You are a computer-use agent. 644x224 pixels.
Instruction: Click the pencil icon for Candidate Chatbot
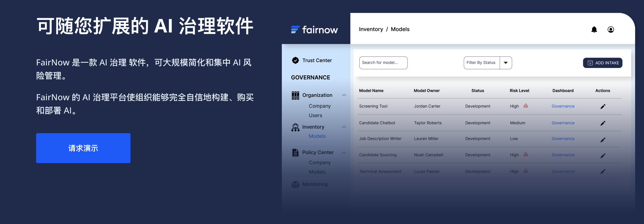[x=603, y=123]
